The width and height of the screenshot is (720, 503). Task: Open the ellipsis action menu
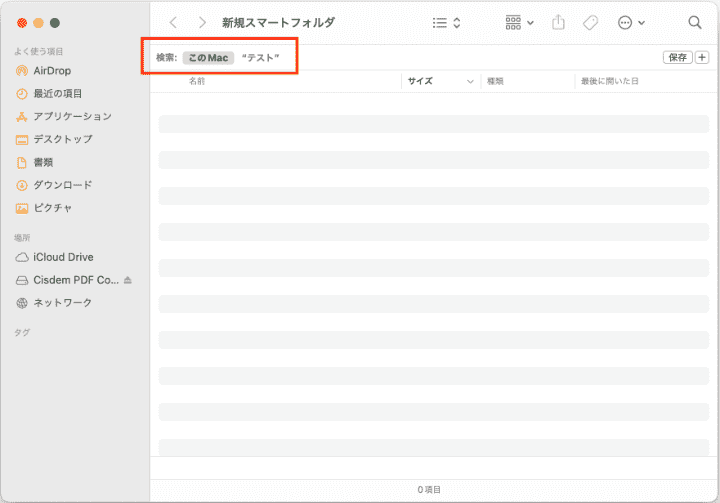631,22
